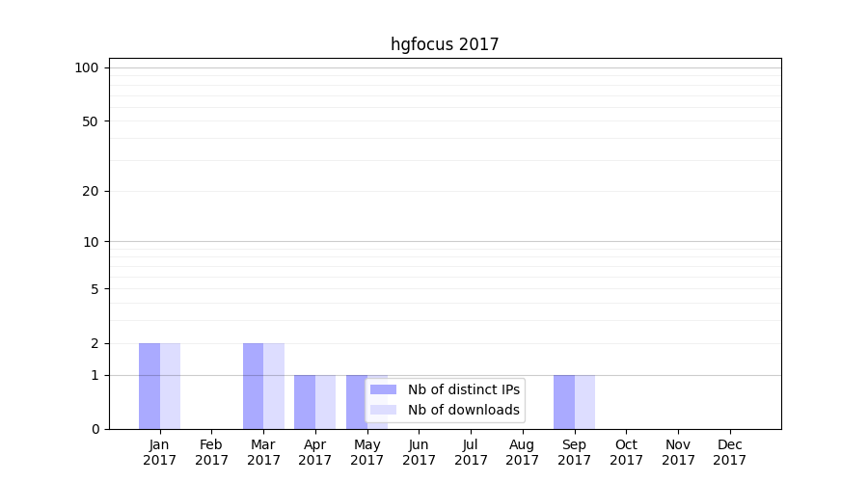Screen dimensions: 868x482
Task: Click the 'Nb of downloads' legend swatch
Action: coord(383,410)
